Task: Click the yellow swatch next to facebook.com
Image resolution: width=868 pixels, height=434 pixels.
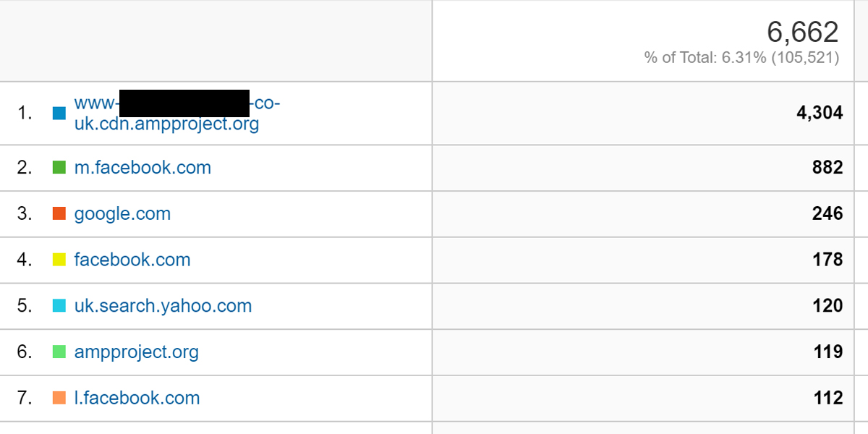Action: 59,260
